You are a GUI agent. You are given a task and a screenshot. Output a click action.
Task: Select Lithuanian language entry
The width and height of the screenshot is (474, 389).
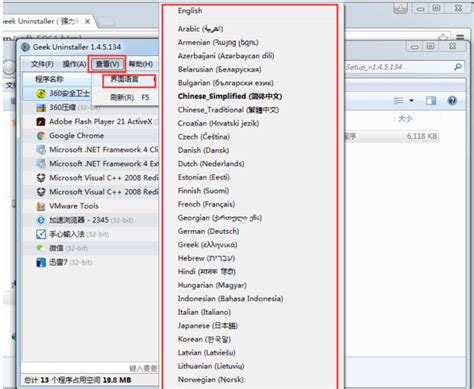(x=211, y=366)
